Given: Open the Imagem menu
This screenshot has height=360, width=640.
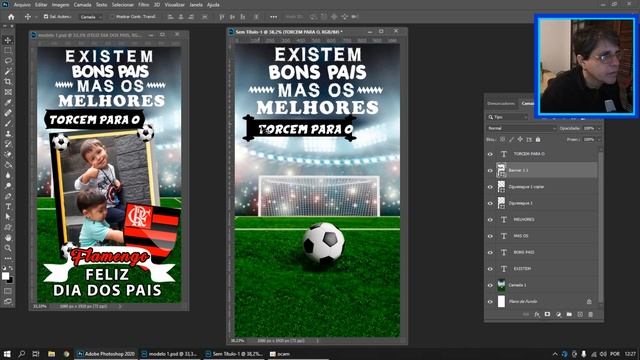Looking at the screenshot, I should [x=60, y=5].
